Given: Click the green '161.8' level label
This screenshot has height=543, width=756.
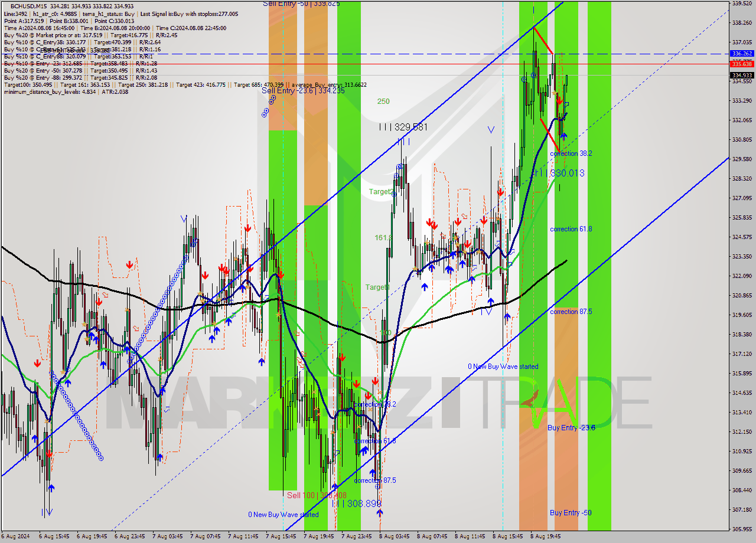Looking at the screenshot, I should point(383,237).
